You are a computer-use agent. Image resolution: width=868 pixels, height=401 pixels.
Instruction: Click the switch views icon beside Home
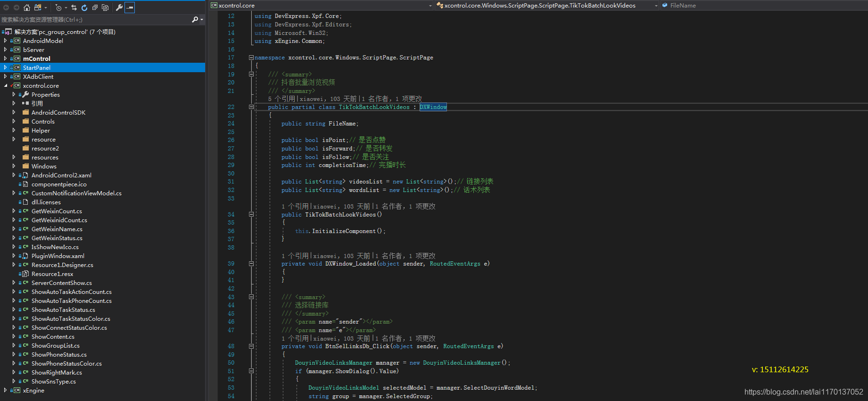38,8
